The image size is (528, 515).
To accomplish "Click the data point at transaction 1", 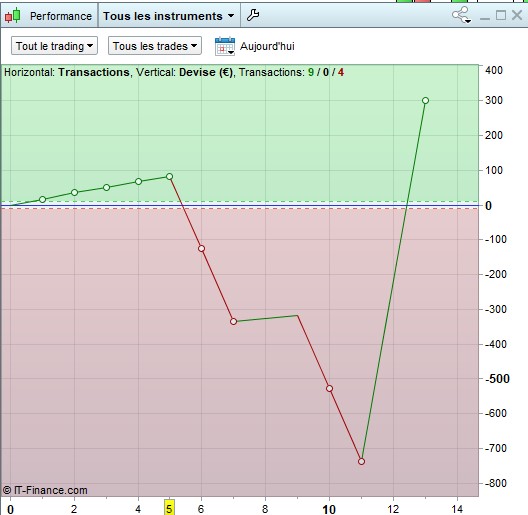I will (x=42, y=199).
